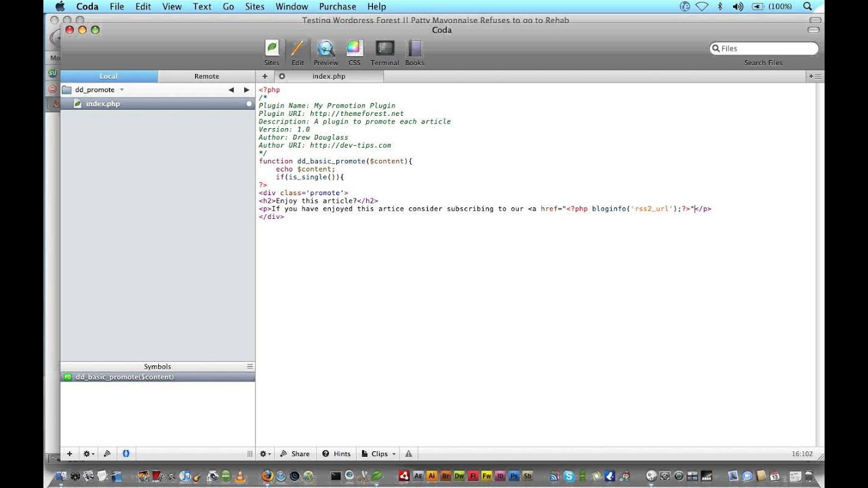
Task: Open the CSS editor icon
Action: (354, 52)
